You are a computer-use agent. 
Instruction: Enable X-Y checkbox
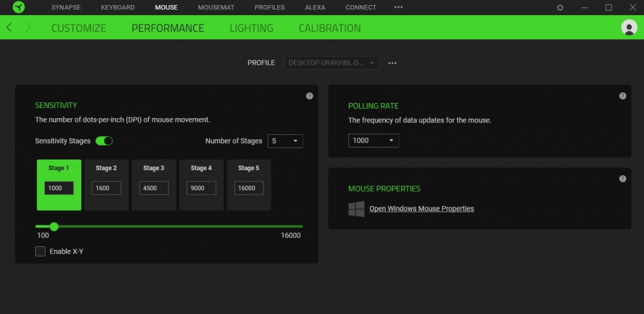coord(40,251)
